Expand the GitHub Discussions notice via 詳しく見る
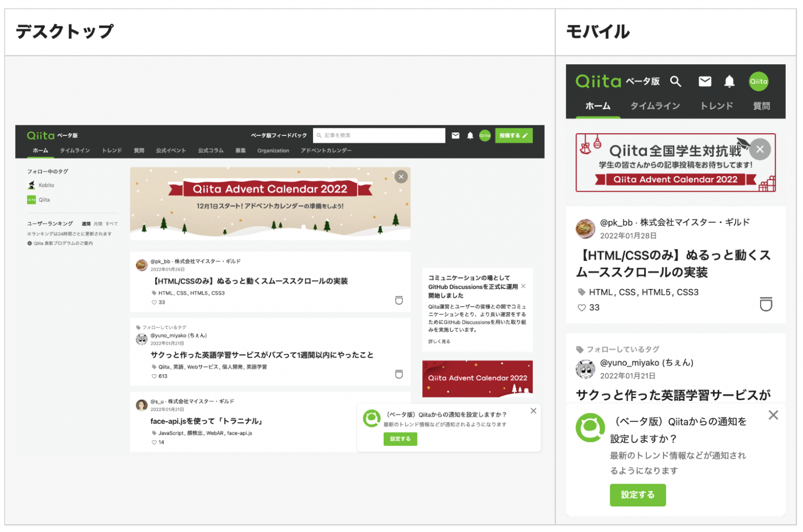The width and height of the screenshot is (803, 532). coord(438,341)
